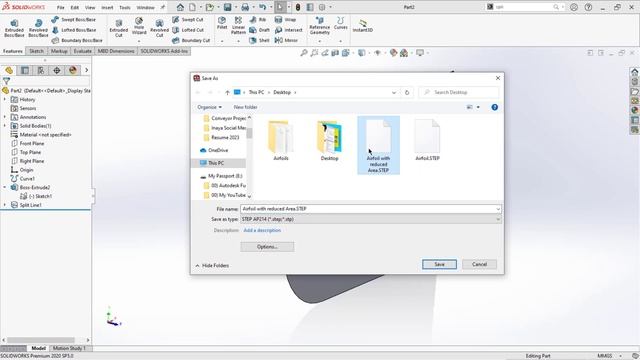The width and height of the screenshot is (640, 360).
Task: Open the Insert menu
Action: coord(107,7)
